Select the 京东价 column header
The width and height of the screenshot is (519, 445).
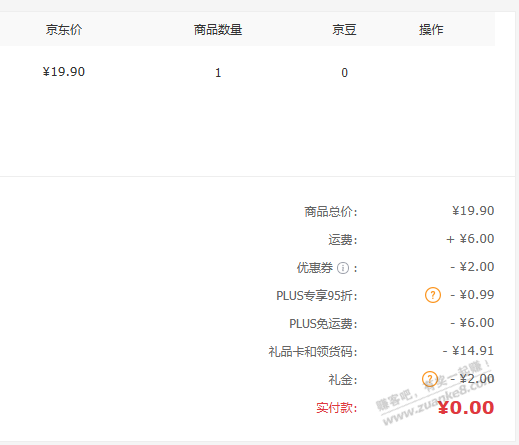(64, 30)
